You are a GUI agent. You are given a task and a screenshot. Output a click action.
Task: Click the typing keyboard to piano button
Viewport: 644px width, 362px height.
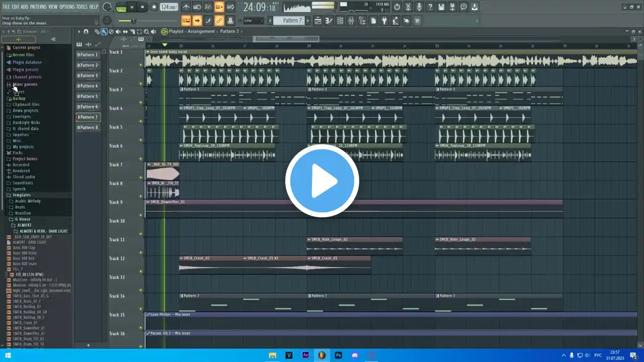(x=186, y=21)
